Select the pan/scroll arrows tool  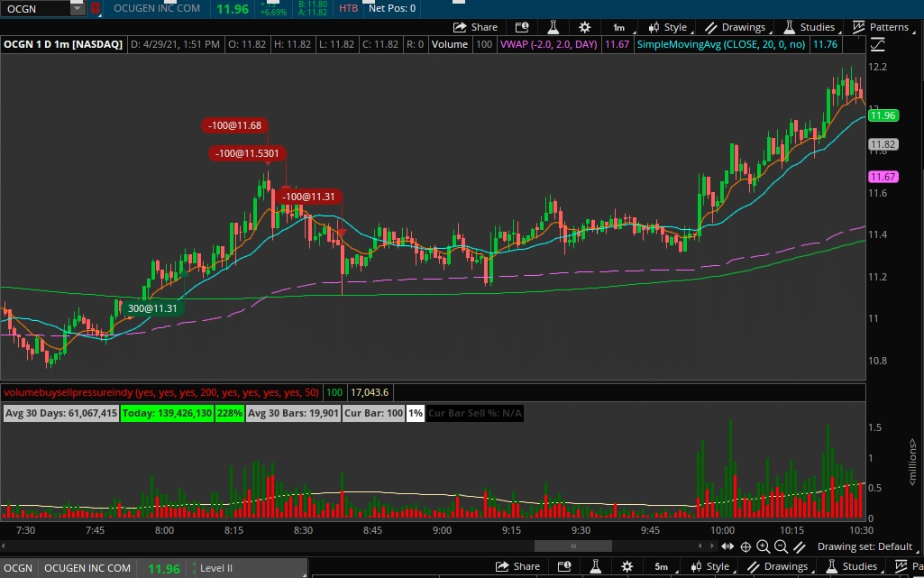pos(727,546)
